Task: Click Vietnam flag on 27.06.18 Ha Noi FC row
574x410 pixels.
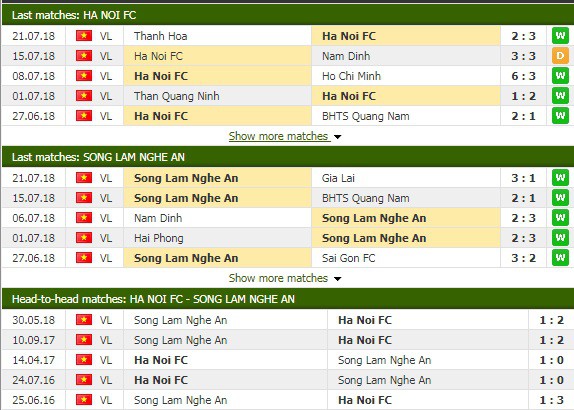Action: 84,116
